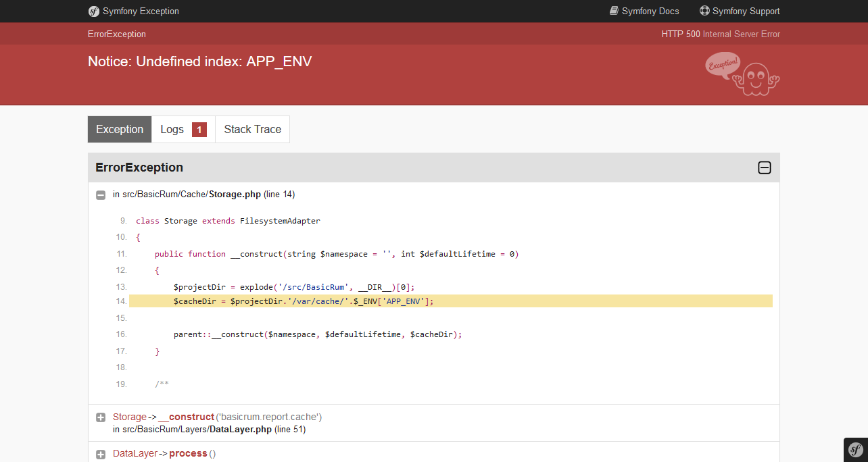Click the Logs count badge showing 1
This screenshot has width=868, height=462.
pos(198,129)
